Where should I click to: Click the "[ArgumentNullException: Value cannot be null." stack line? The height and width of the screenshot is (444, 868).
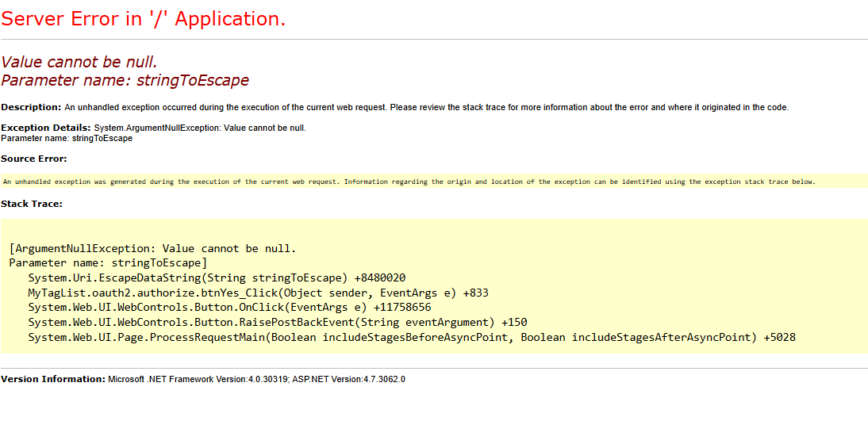[x=153, y=248]
